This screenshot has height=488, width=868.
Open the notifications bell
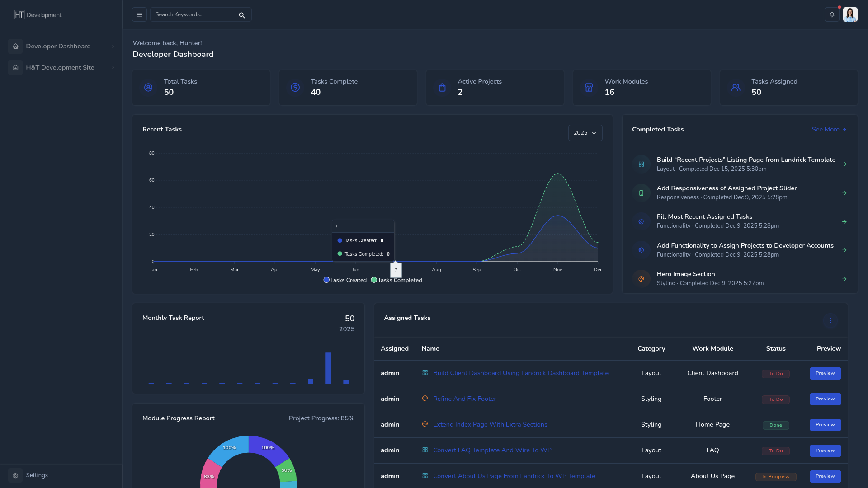coord(831,14)
